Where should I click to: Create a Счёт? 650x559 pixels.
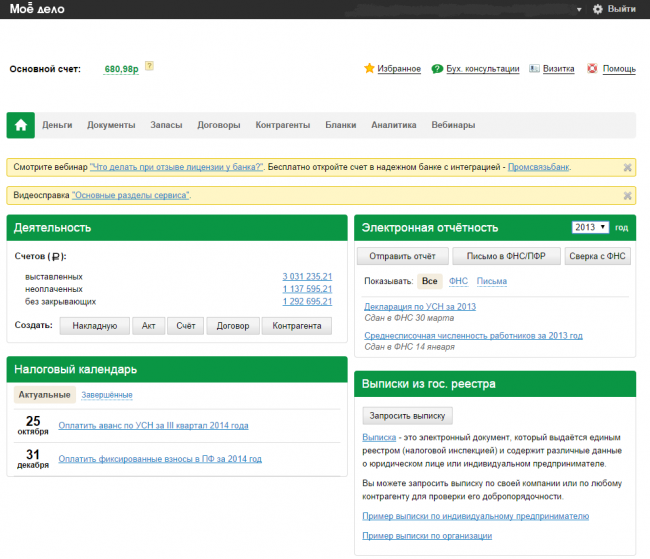[186, 326]
